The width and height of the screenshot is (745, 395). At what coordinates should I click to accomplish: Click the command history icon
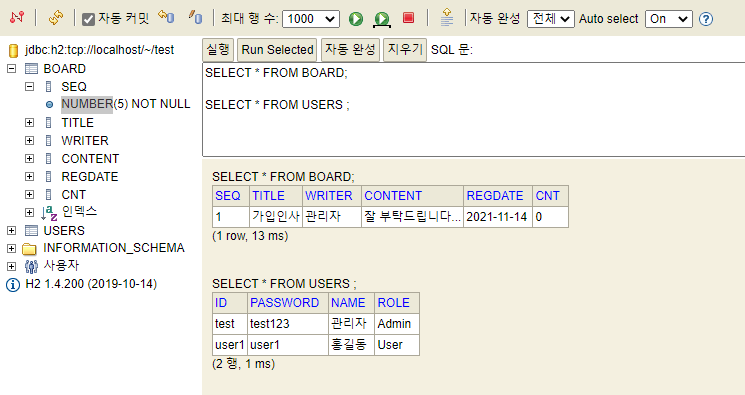pos(447,18)
